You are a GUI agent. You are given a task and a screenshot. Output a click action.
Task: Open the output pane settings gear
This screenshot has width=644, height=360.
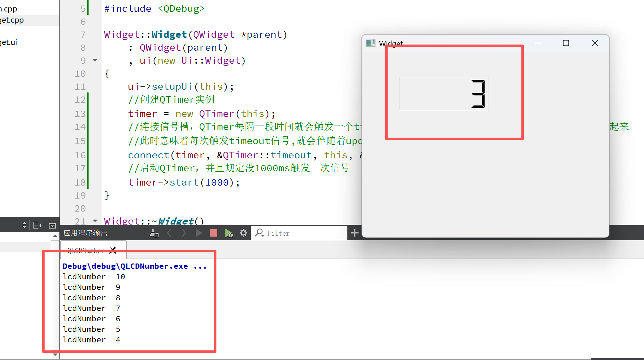pyautogui.click(x=243, y=233)
